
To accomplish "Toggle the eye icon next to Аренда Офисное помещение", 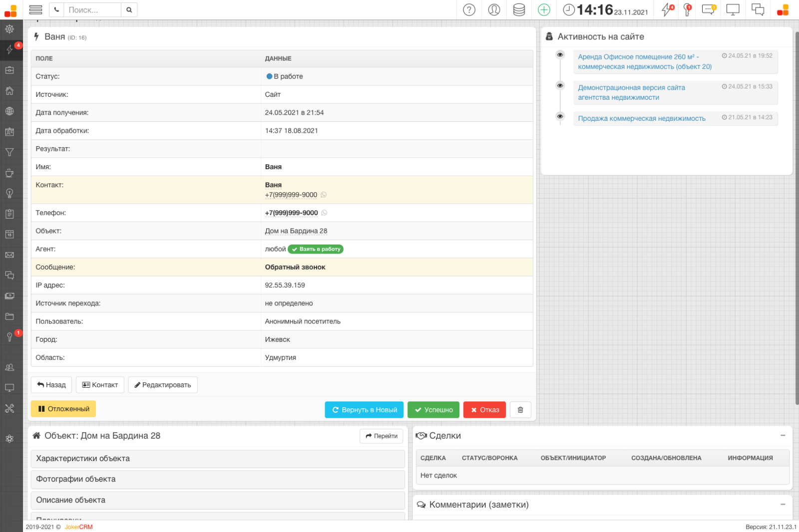I will [560, 54].
